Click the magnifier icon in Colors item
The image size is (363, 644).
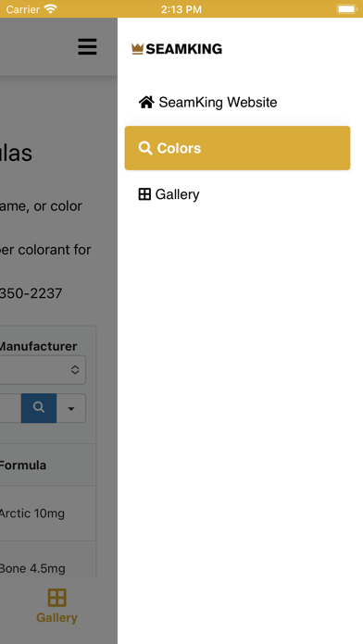pos(145,148)
